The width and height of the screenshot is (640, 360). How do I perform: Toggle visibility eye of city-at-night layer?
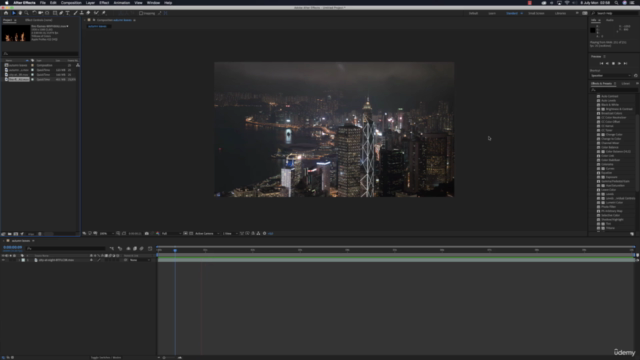(3, 260)
